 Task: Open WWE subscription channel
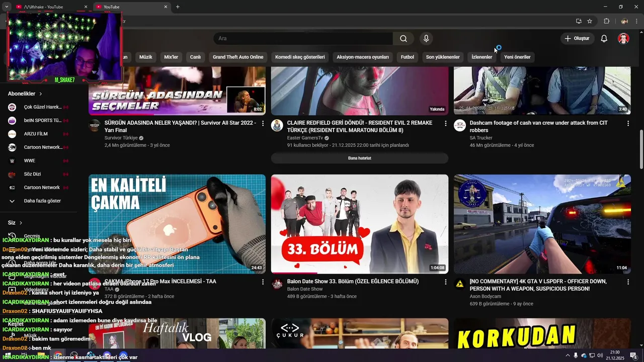38,161
